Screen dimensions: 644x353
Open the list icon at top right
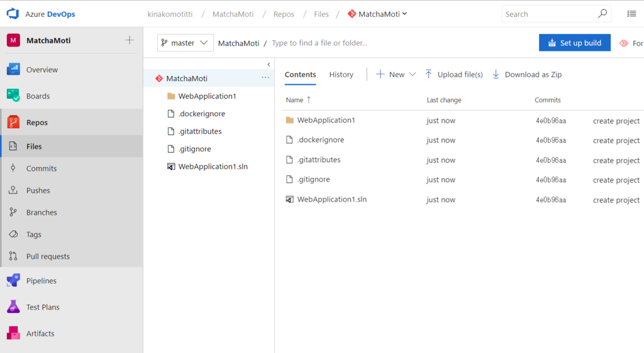tap(631, 14)
